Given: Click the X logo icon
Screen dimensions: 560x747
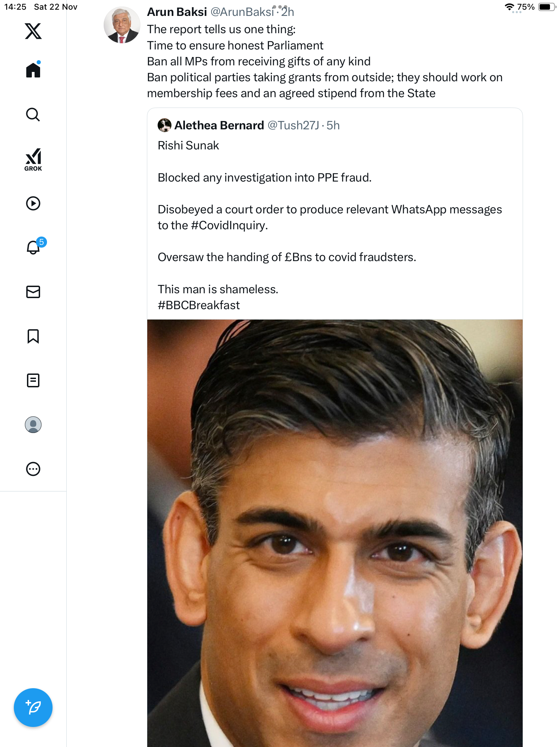Looking at the screenshot, I should click(33, 31).
